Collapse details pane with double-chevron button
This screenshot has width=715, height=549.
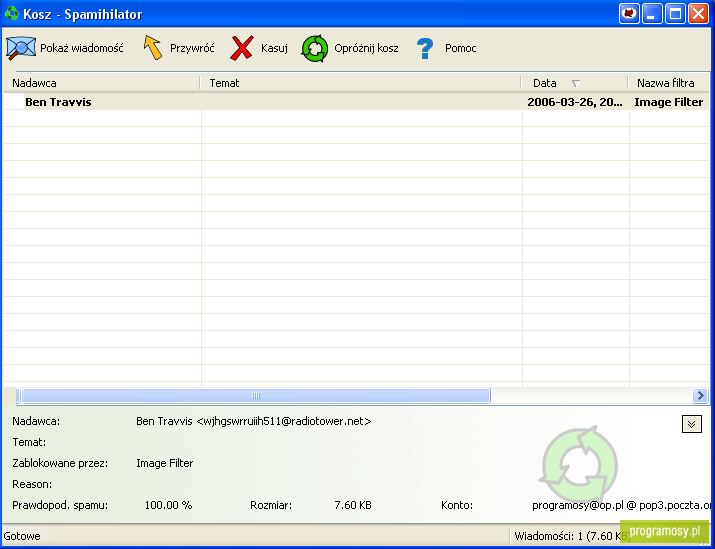click(x=691, y=424)
